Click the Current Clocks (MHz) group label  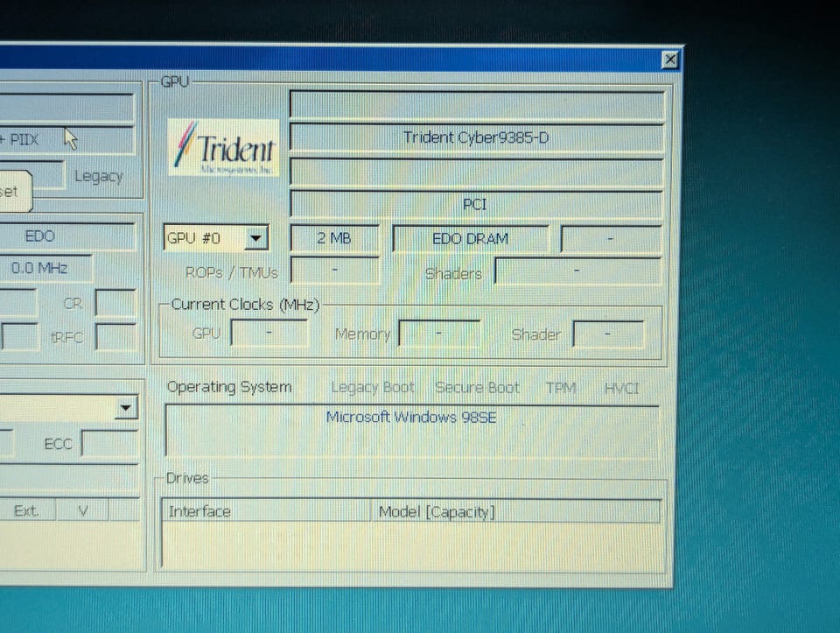point(245,305)
